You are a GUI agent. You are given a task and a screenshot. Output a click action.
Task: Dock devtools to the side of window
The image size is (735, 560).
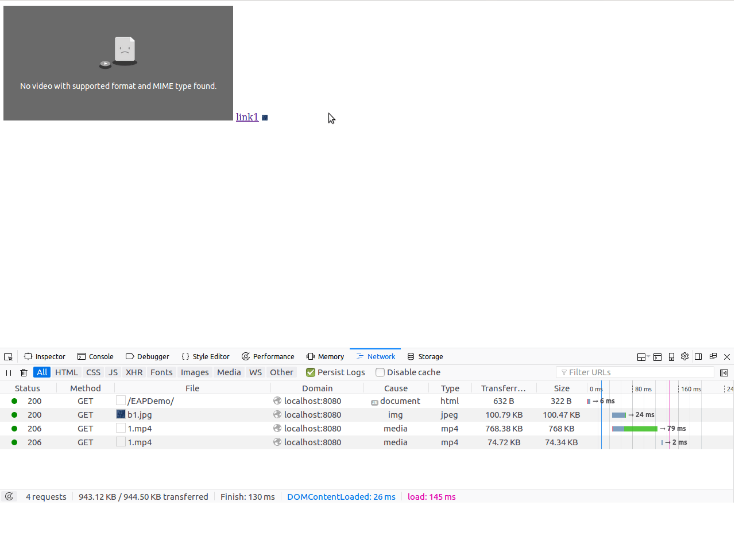click(698, 356)
